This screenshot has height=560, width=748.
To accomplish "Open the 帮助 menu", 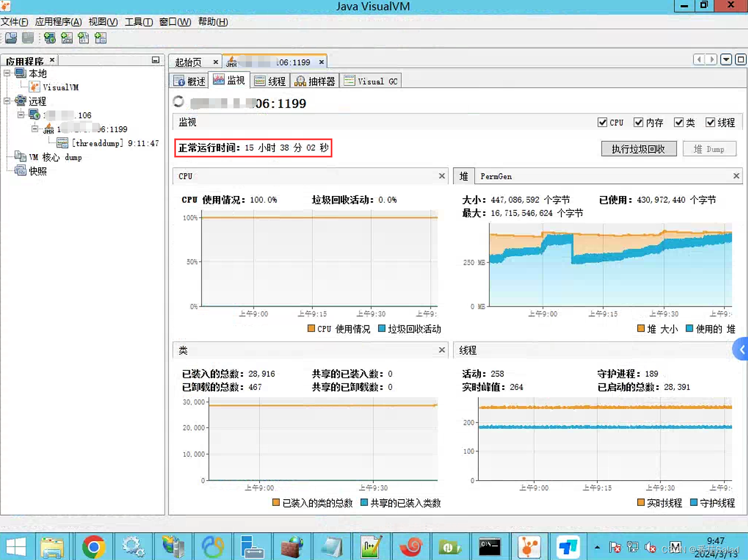I will pyautogui.click(x=213, y=22).
